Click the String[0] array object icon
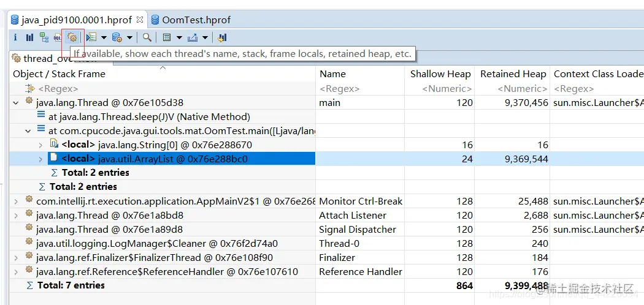This screenshot has width=644, height=305. pos(53,144)
